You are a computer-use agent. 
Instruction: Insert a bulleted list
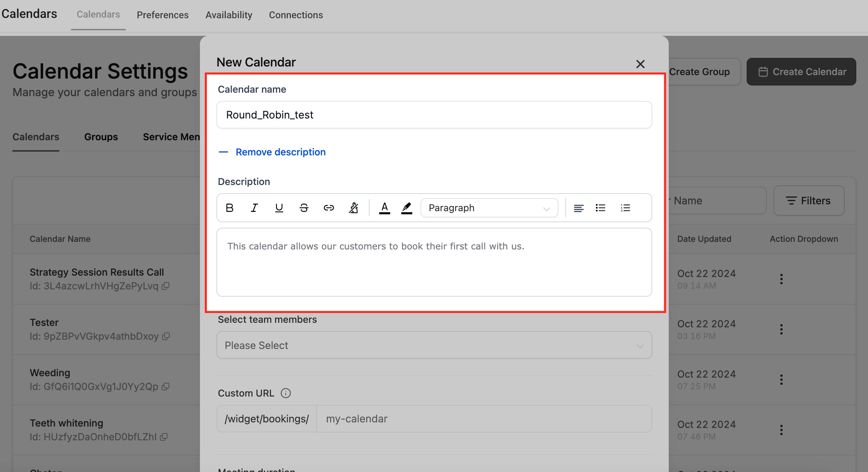[x=600, y=208]
